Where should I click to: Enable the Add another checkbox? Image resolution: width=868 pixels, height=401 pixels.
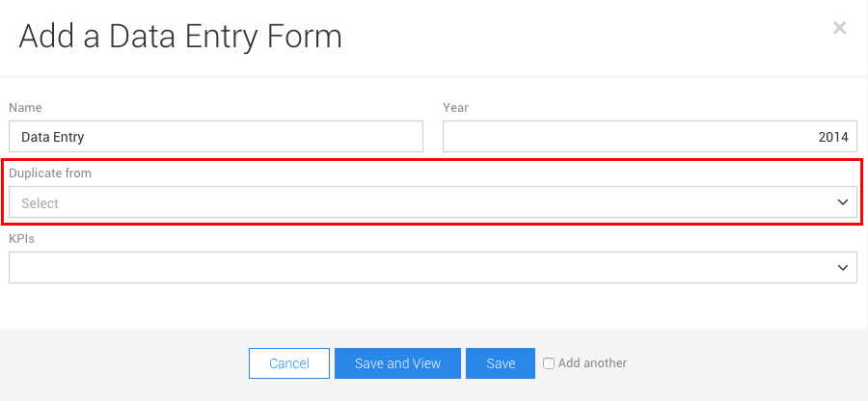549,363
